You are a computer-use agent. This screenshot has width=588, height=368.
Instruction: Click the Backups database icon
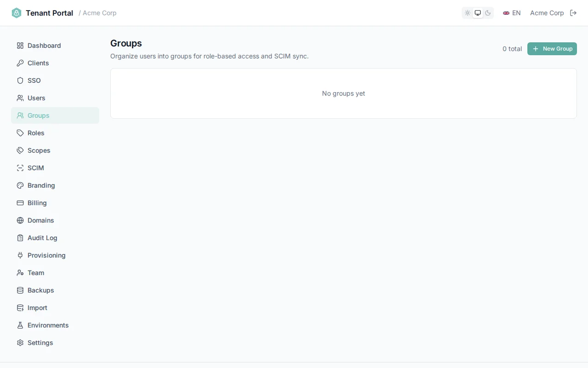point(20,290)
